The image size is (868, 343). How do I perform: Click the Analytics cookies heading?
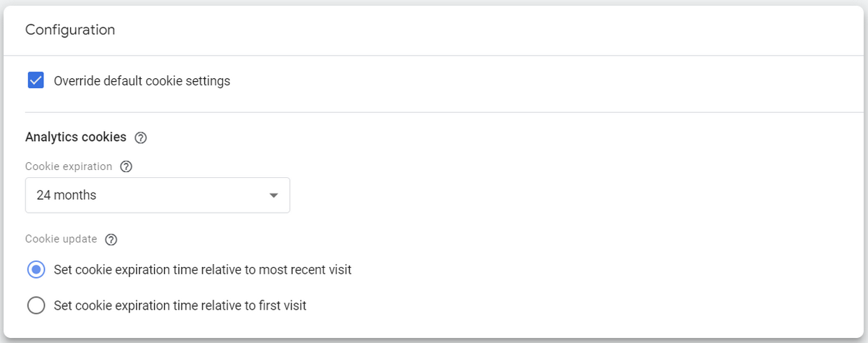(x=76, y=137)
